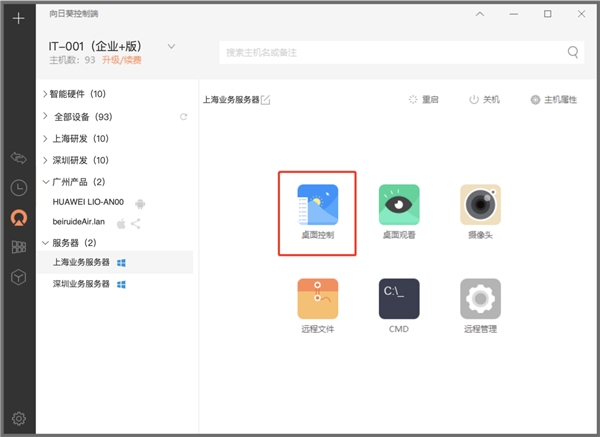Viewport: 600px width, 437px height.
Task: Open the history clock icon in sidebar
Action: point(18,188)
